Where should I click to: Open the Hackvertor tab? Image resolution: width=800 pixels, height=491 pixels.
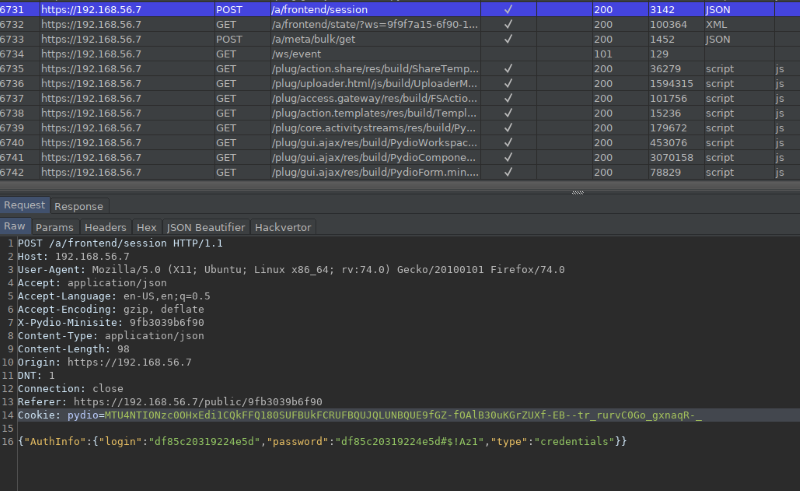point(283,227)
